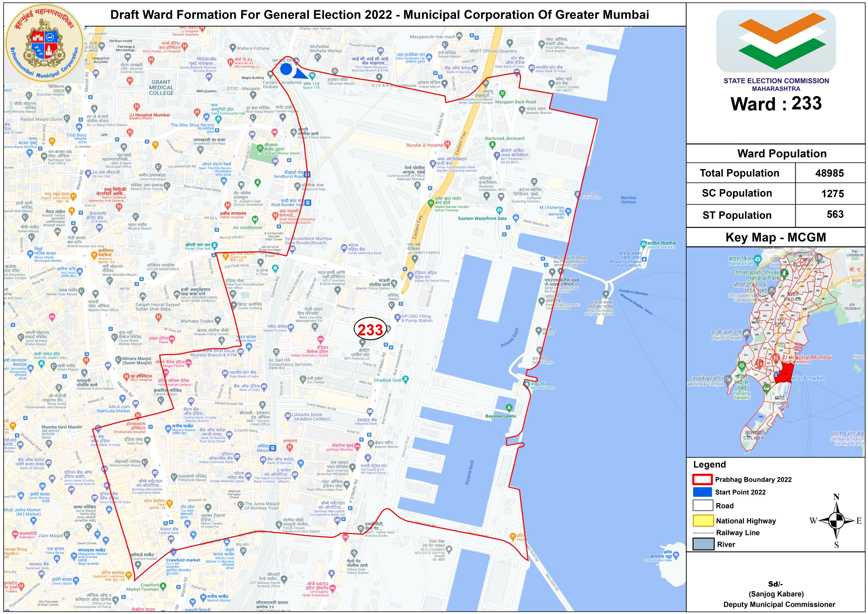Click the blue start point circle marker
Screen dimensions: 868x614
pyautogui.click(x=286, y=69)
